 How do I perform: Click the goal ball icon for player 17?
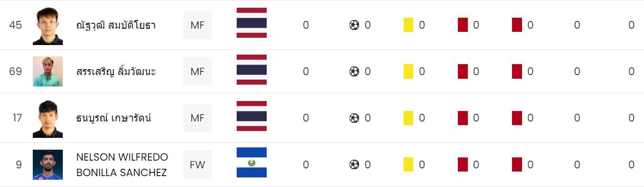(x=354, y=118)
